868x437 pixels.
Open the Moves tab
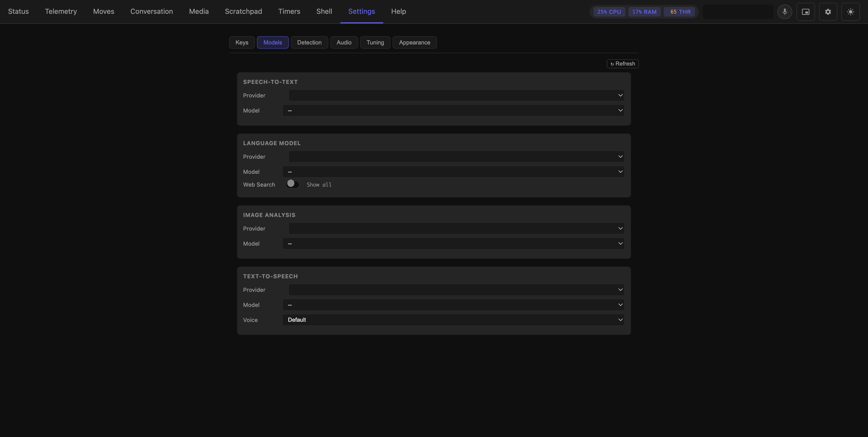coord(104,12)
